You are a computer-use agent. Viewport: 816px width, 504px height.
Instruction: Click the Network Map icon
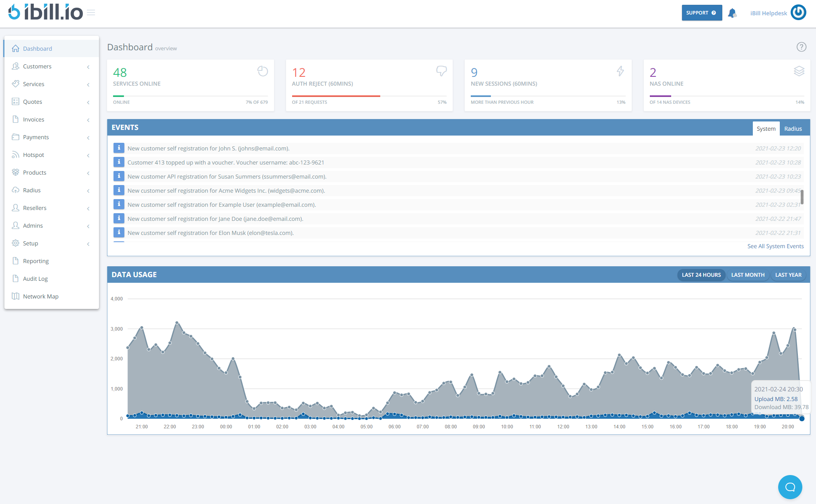(15, 296)
